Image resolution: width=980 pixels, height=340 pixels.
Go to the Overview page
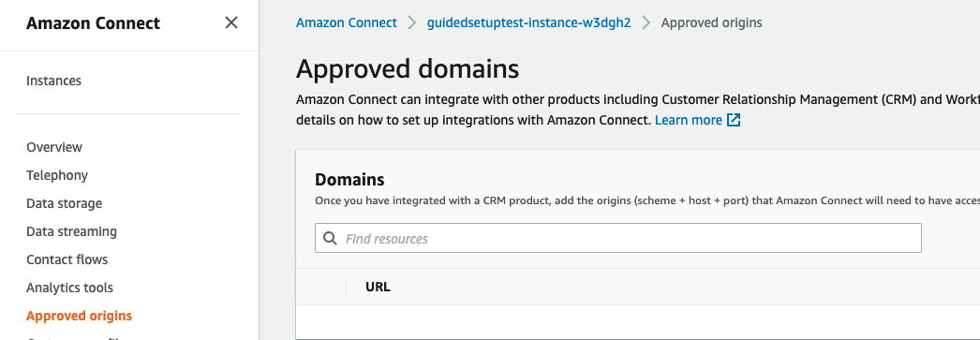(54, 147)
